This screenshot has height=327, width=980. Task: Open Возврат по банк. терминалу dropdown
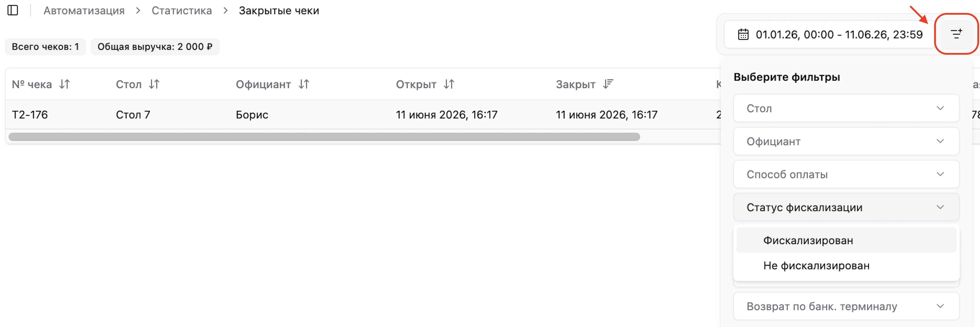[846, 306]
